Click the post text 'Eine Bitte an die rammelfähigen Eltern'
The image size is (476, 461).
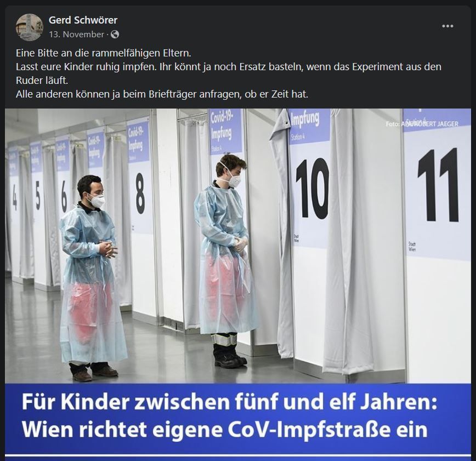point(104,53)
